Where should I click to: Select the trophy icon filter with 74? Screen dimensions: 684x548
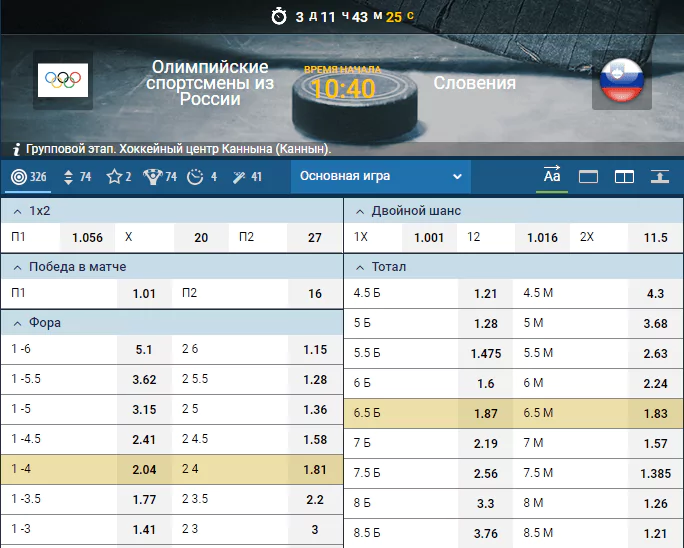tap(160, 177)
